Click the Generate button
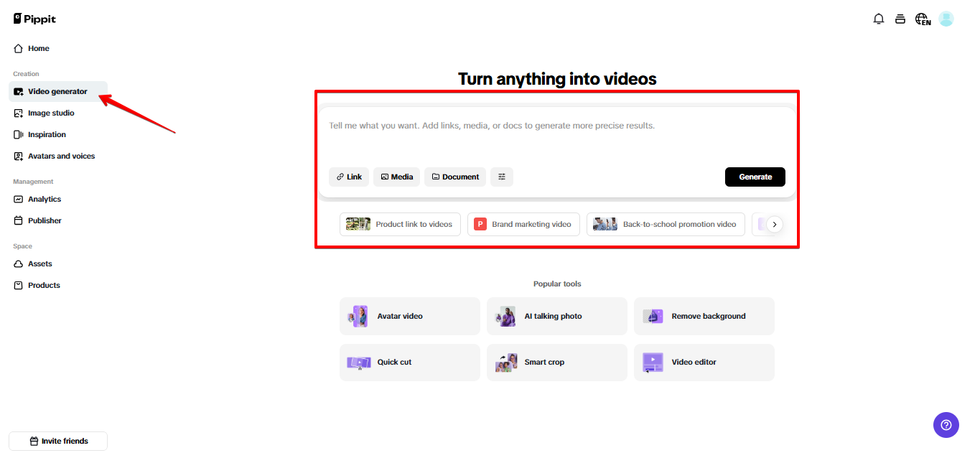Image resolution: width=980 pixels, height=458 pixels. coord(755,177)
